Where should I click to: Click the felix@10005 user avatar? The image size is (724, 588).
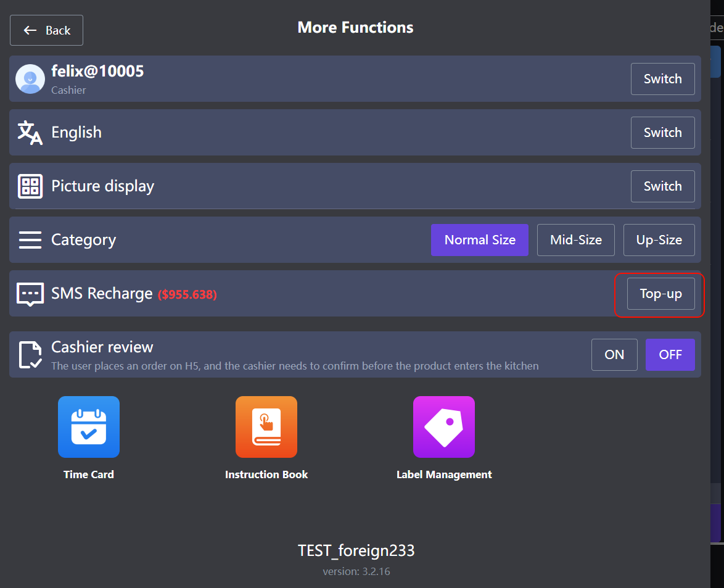(x=30, y=79)
